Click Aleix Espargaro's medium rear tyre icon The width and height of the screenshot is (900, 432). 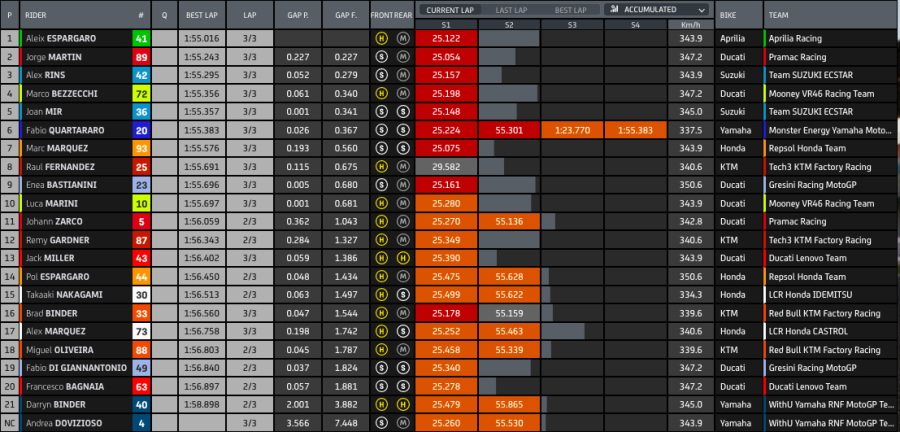[402, 38]
